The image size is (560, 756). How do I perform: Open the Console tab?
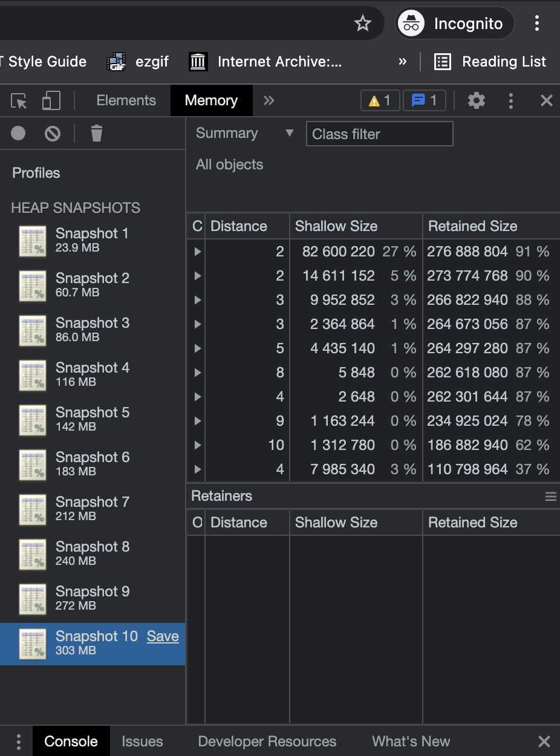tap(71, 741)
